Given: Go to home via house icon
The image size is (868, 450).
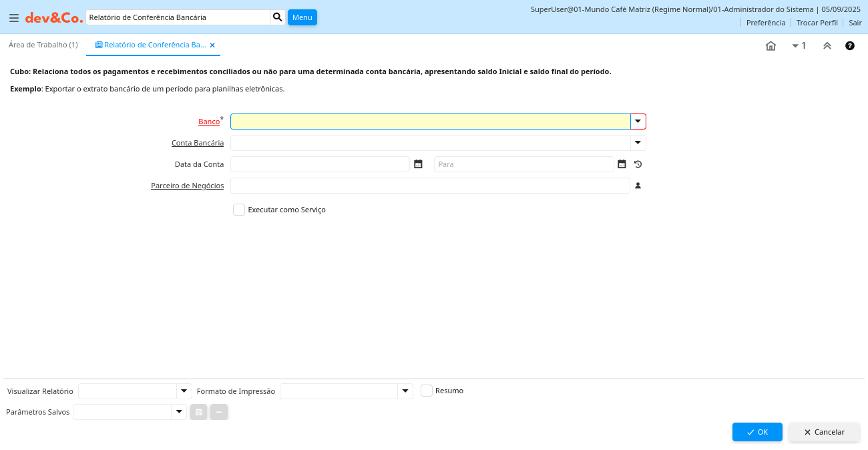Looking at the screenshot, I should (x=771, y=46).
